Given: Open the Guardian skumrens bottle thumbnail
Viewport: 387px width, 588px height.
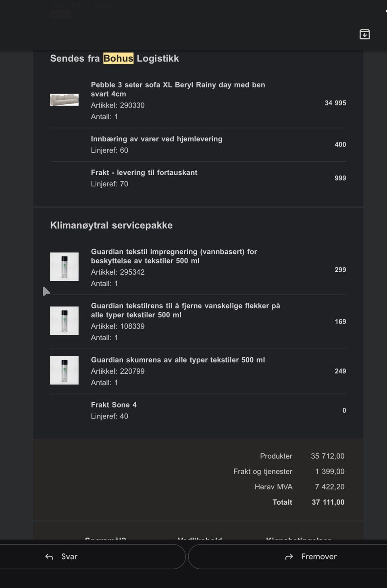Looking at the screenshot, I should [x=64, y=370].
